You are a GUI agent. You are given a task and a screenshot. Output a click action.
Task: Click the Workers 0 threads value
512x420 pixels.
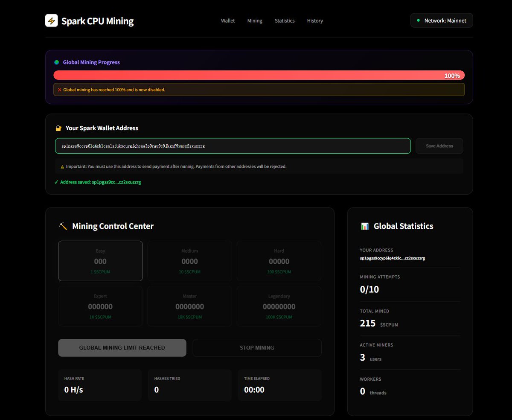(x=373, y=392)
